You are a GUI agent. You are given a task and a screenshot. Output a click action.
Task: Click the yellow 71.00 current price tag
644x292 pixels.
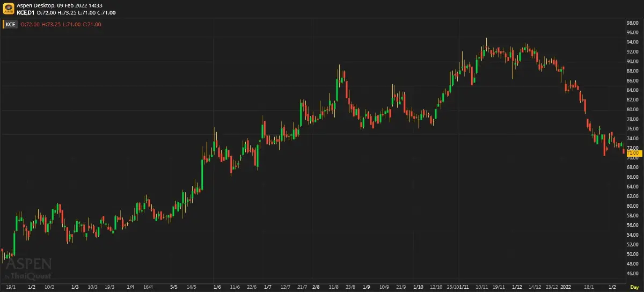[x=632, y=153]
